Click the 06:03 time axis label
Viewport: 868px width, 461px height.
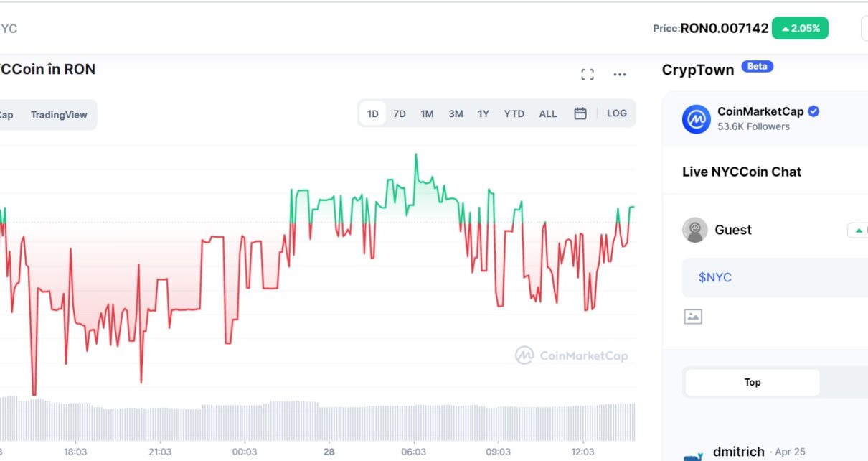414,452
